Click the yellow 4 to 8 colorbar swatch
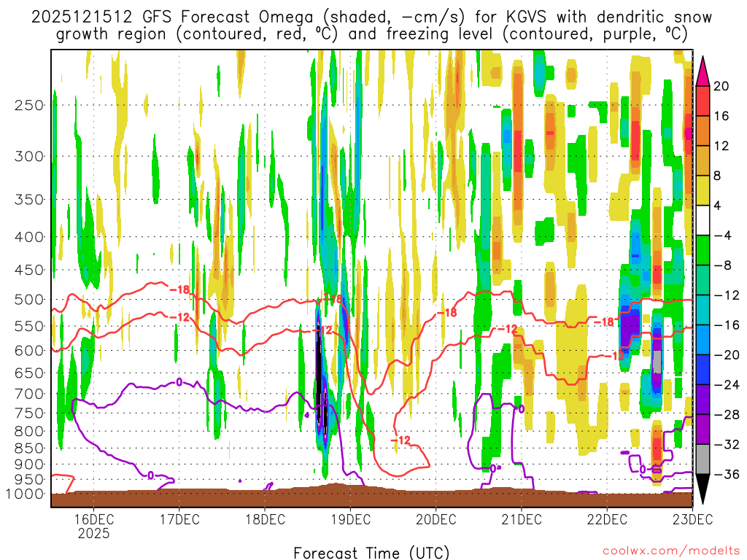Screen dimensions: 747x560 click(703, 190)
